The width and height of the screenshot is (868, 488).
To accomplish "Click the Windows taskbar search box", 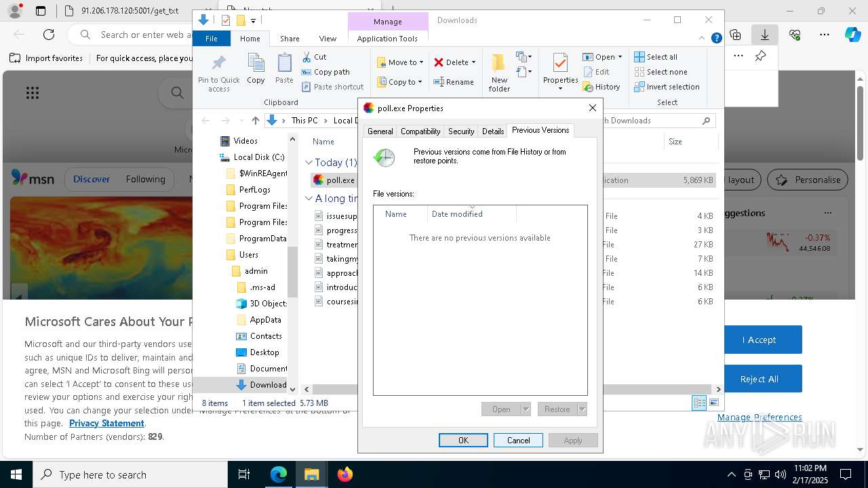I will 130,474.
